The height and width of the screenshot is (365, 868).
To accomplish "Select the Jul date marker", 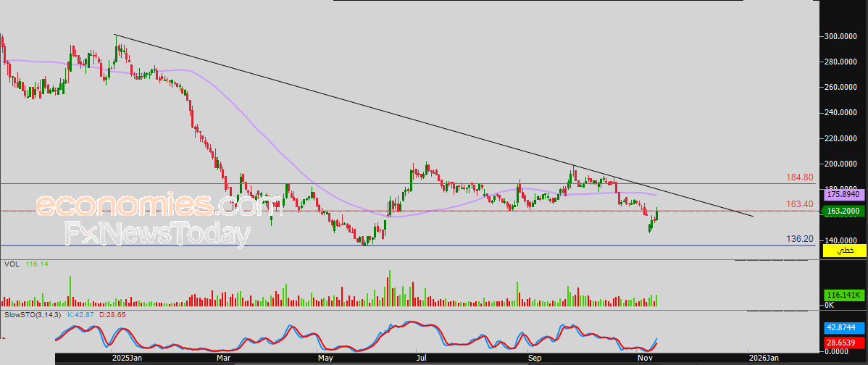I will [420, 358].
